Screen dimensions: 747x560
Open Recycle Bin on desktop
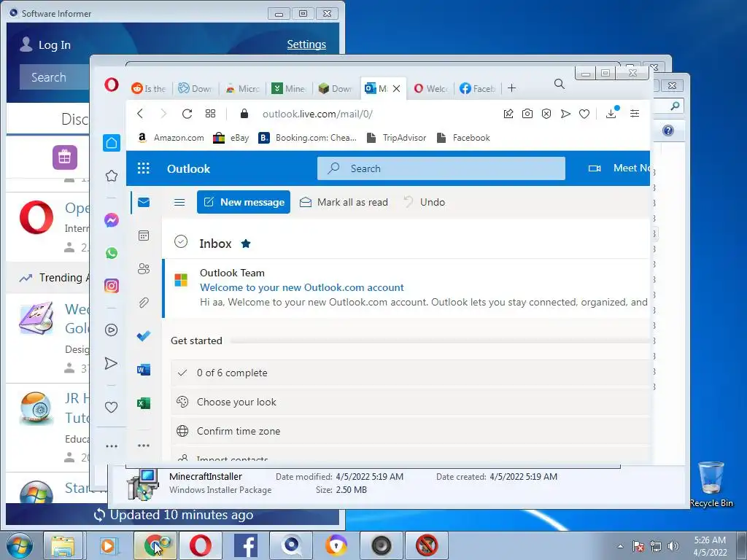coord(711,484)
